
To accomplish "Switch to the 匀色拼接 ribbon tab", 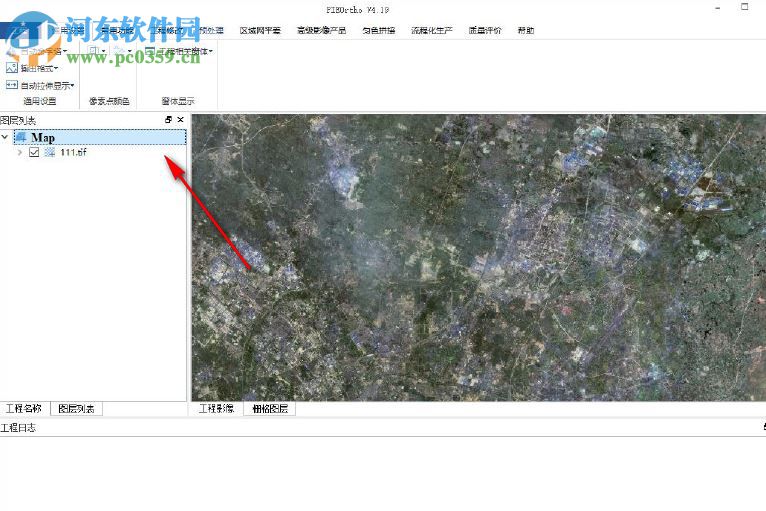I will pos(379,30).
